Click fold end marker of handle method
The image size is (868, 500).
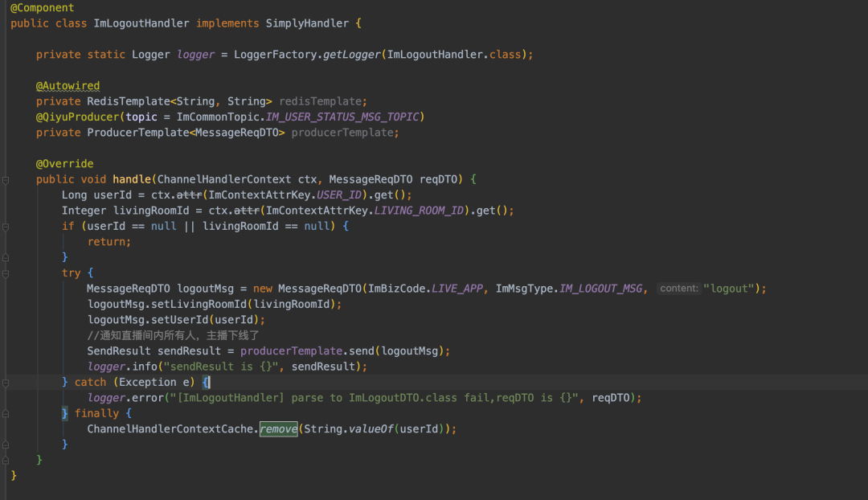(5, 461)
